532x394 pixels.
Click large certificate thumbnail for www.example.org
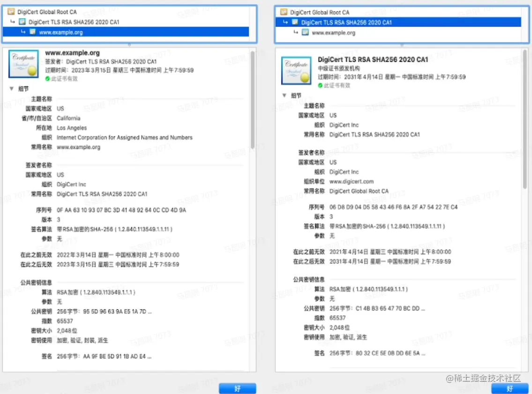point(23,64)
